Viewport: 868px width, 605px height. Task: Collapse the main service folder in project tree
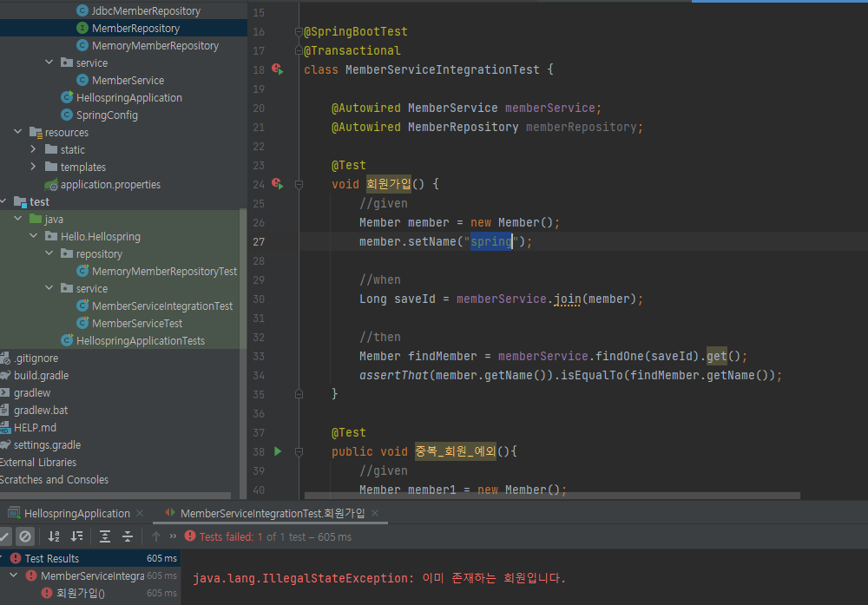49,62
